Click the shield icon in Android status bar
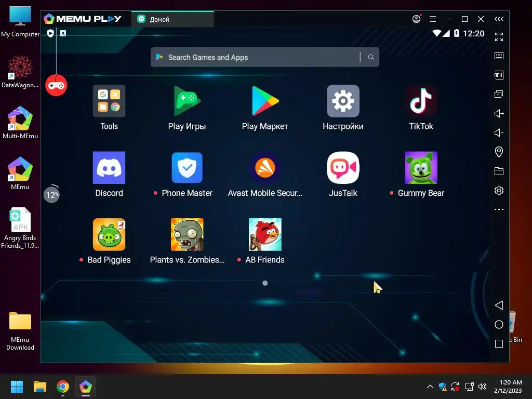 pos(50,33)
